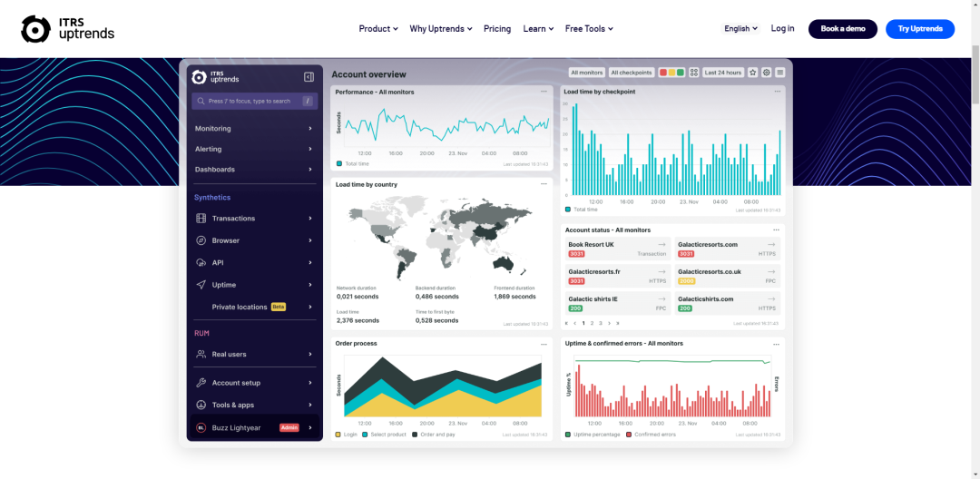Toggle Uptime percentage legend entry
980x479 pixels.
pos(593,435)
